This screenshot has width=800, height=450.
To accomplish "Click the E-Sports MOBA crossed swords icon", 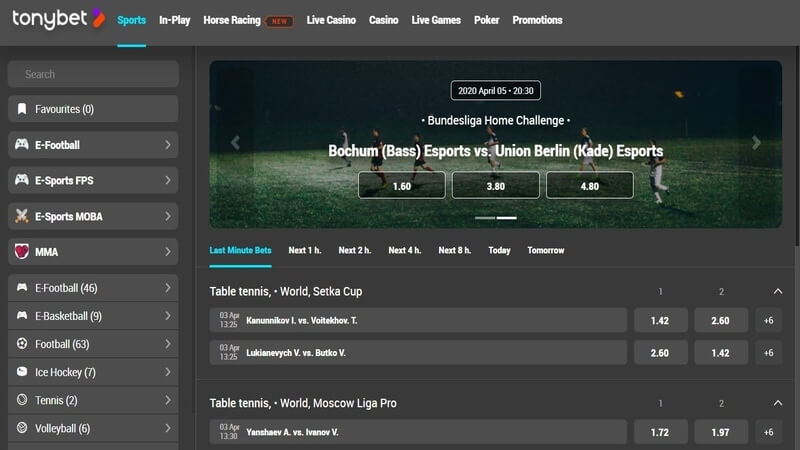I will 22,216.
